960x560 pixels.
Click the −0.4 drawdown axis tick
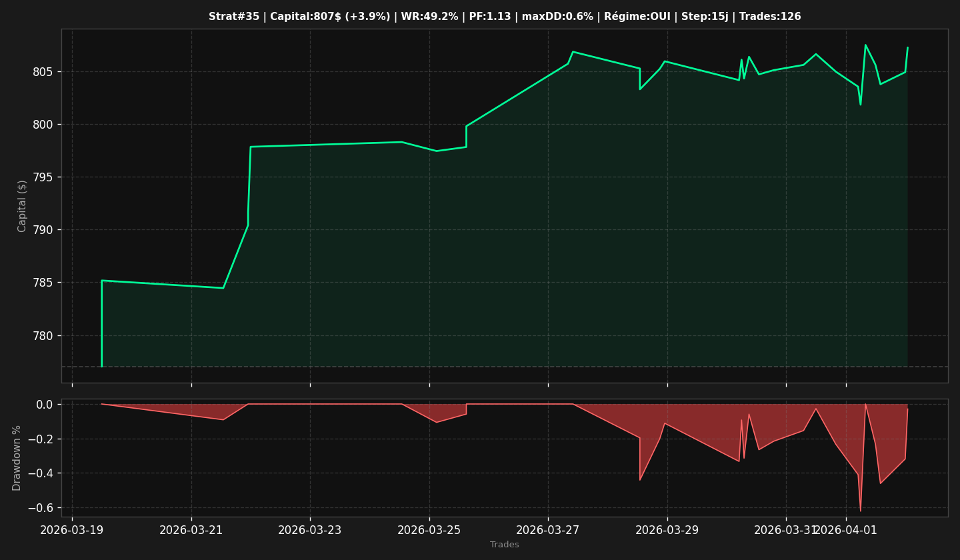pyautogui.click(x=40, y=473)
